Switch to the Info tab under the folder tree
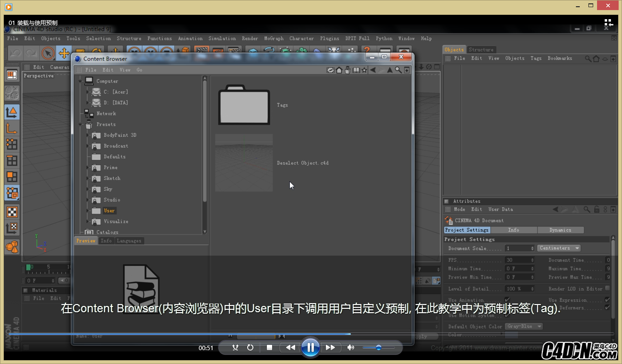622x364 pixels. [106, 241]
